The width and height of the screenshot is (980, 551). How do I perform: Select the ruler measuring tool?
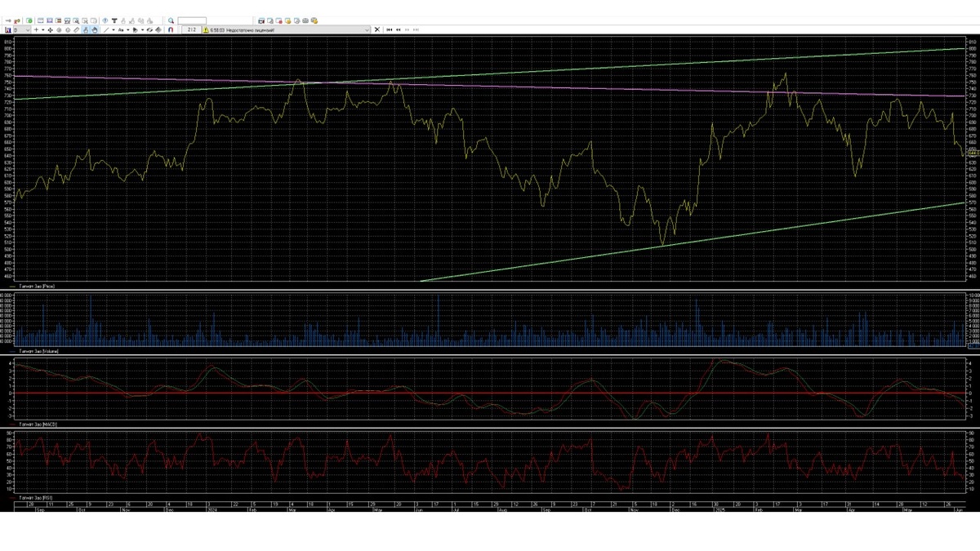point(76,29)
